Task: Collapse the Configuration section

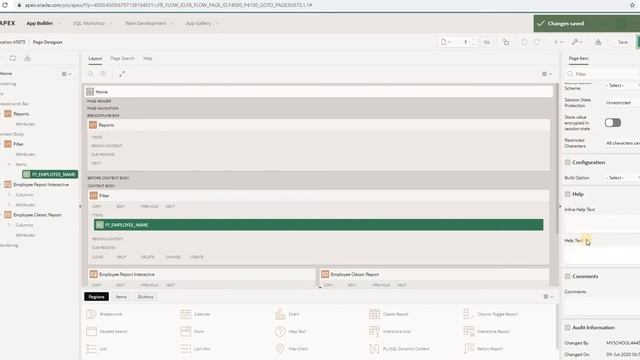Action: [x=567, y=162]
